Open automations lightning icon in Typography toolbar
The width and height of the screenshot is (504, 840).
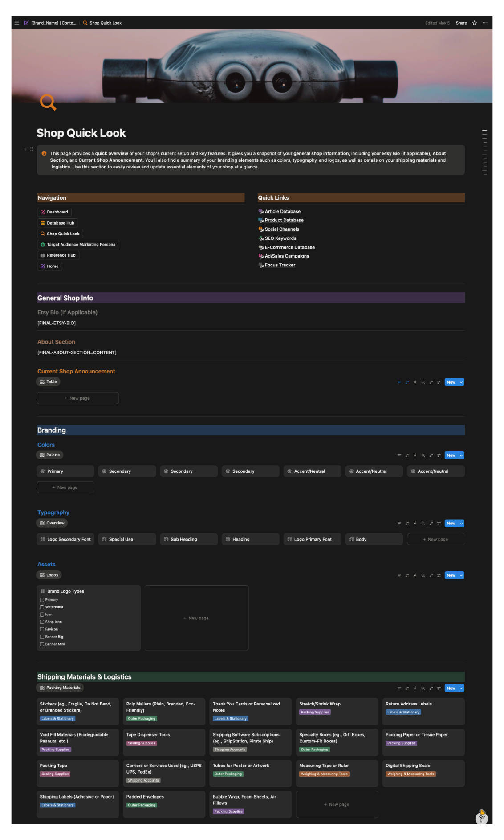click(x=415, y=524)
